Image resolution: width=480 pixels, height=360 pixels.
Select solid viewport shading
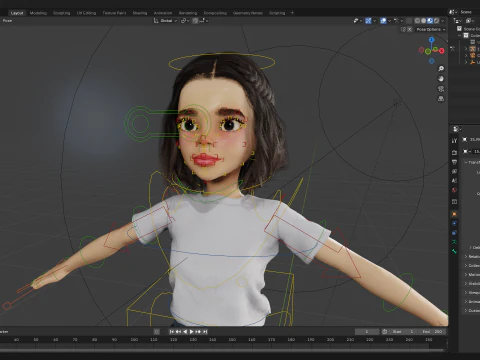point(424,21)
